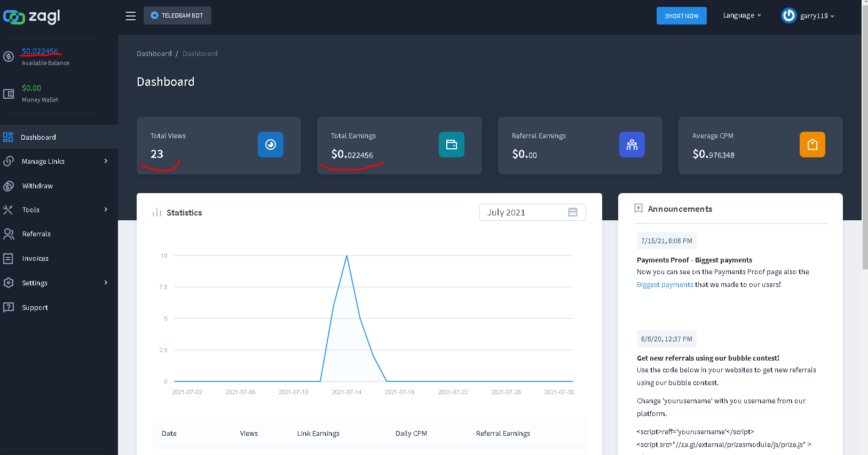
Task: Click the Referral Earnings people icon
Action: 632,145
